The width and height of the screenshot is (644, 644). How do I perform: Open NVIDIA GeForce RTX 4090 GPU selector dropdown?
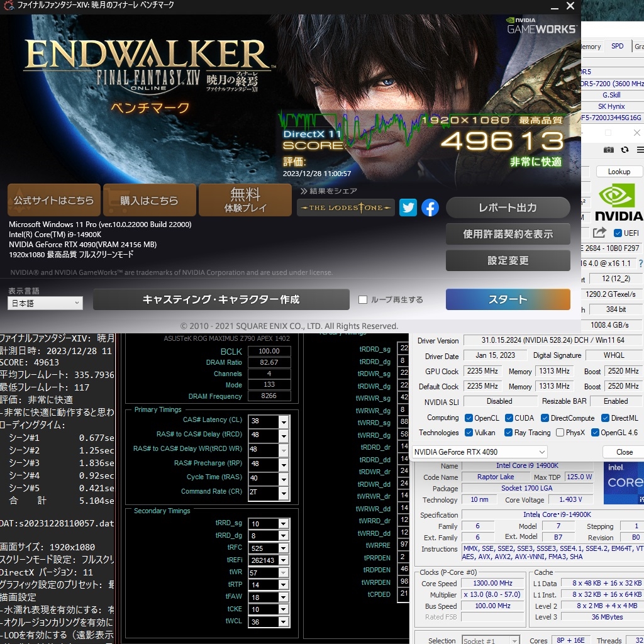pos(479,452)
